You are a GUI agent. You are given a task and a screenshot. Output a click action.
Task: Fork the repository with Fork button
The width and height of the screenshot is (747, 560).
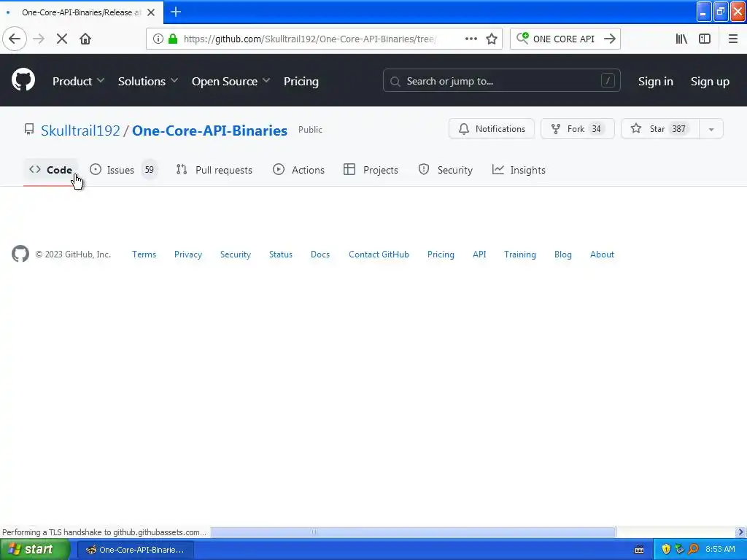[577, 128]
